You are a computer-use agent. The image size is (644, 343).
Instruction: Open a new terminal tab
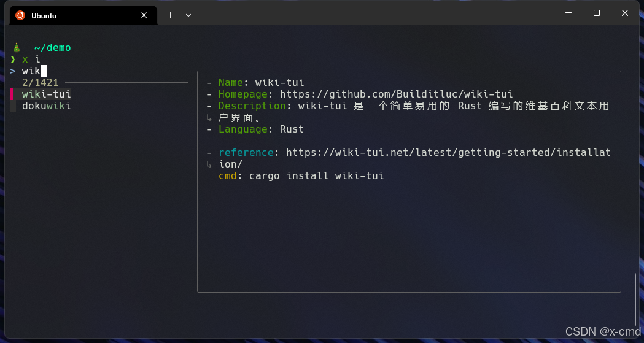[x=171, y=15]
